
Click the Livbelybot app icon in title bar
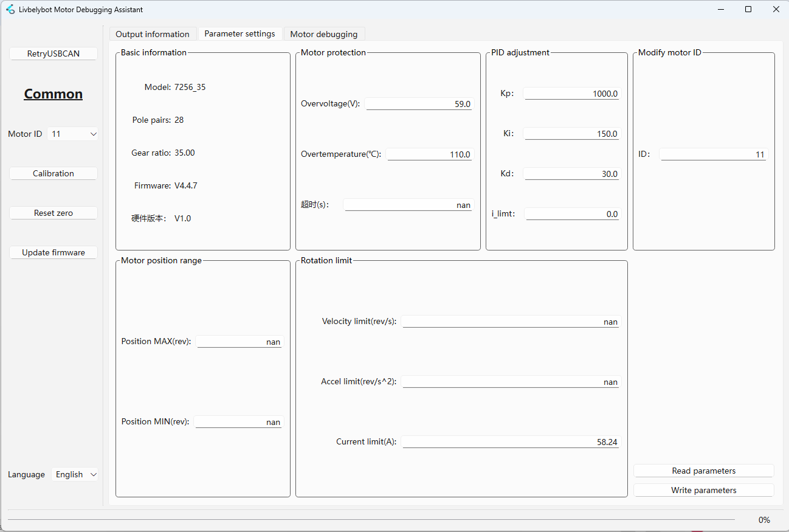(10, 10)
